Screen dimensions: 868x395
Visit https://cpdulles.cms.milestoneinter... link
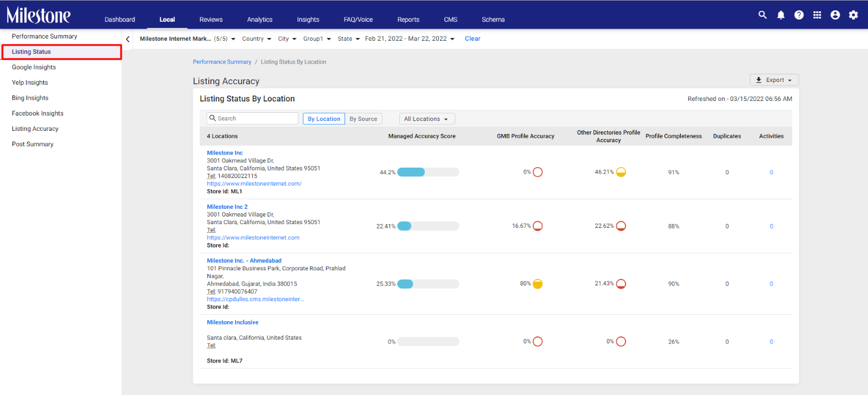click(x=255, y=300)
